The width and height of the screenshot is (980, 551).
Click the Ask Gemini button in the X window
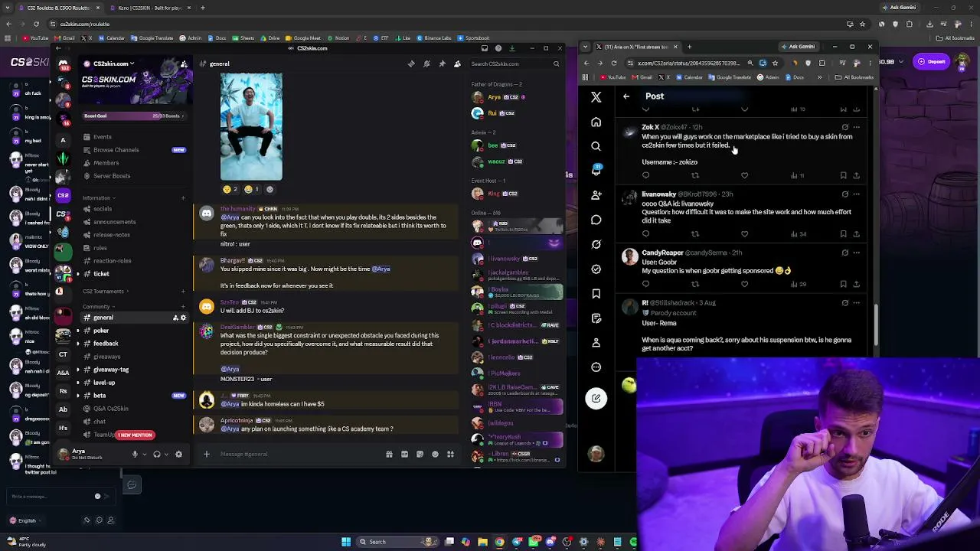[x=797, y=47]
